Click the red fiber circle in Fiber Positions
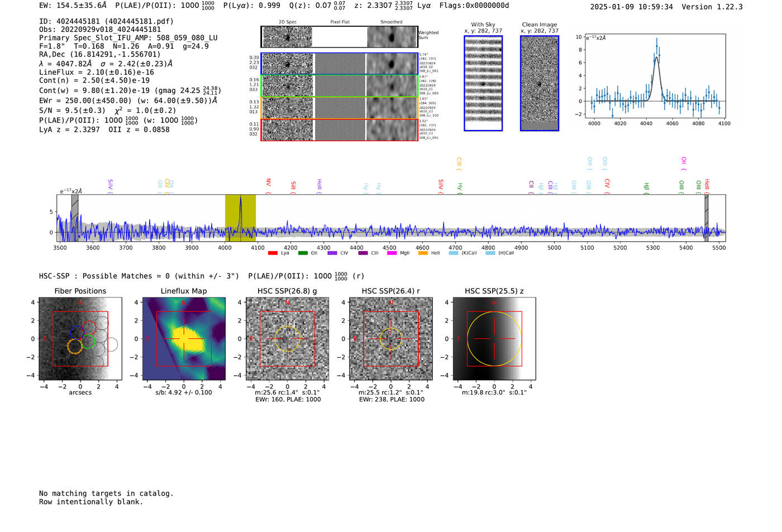This screenshot has width=782, height=532. pyautogui.click(x=89, y=328)
